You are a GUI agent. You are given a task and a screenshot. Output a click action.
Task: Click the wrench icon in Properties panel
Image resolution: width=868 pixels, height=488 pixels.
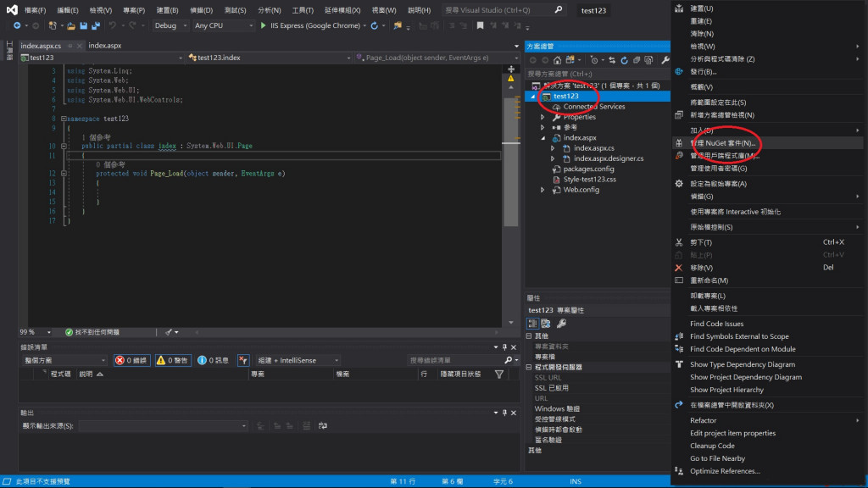coord(561,323)
